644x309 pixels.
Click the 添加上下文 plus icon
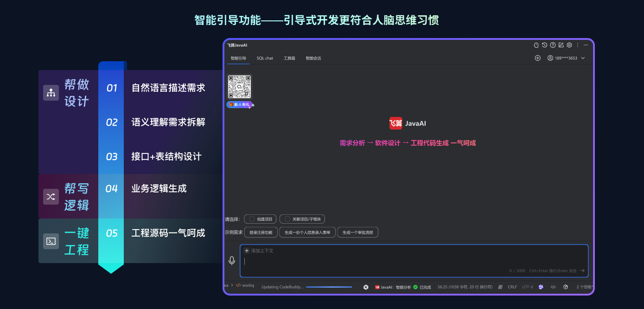(x=246, y=250)
